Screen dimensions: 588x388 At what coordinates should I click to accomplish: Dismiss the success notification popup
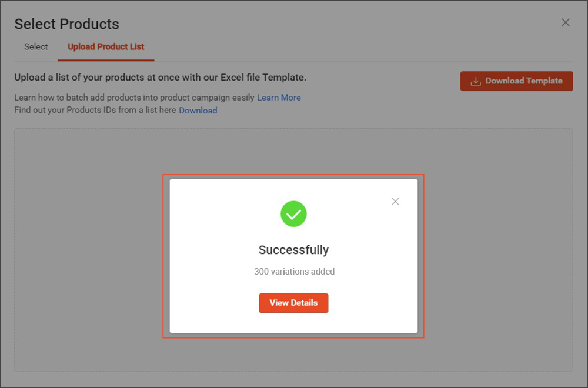[395, 201]
